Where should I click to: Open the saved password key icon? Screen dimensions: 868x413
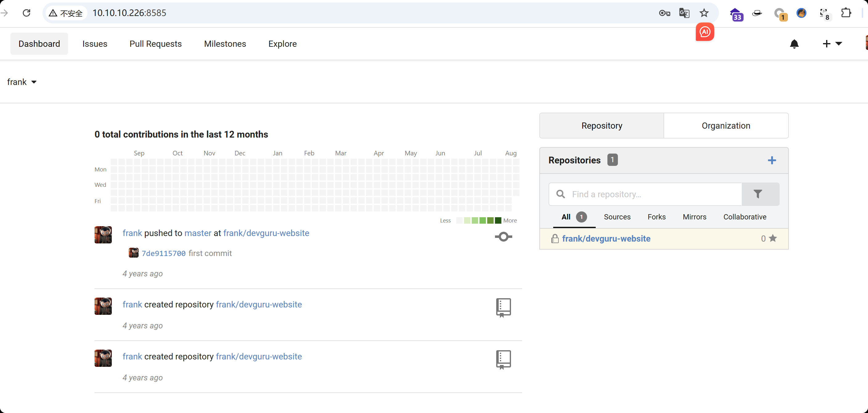point(664,13)
